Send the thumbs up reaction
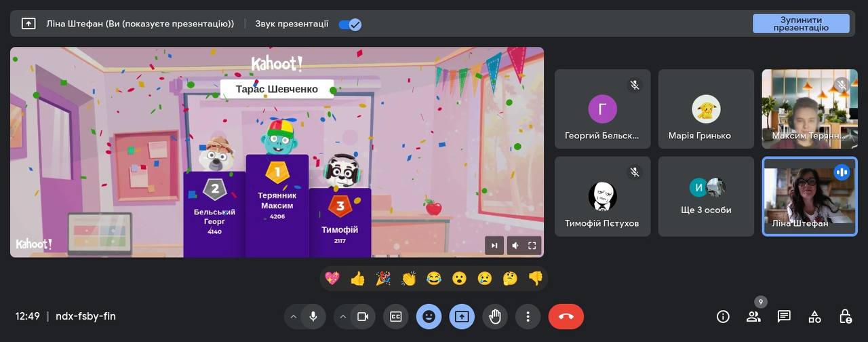This screenshot has width=868, height=342. click(x=357, y=278)
